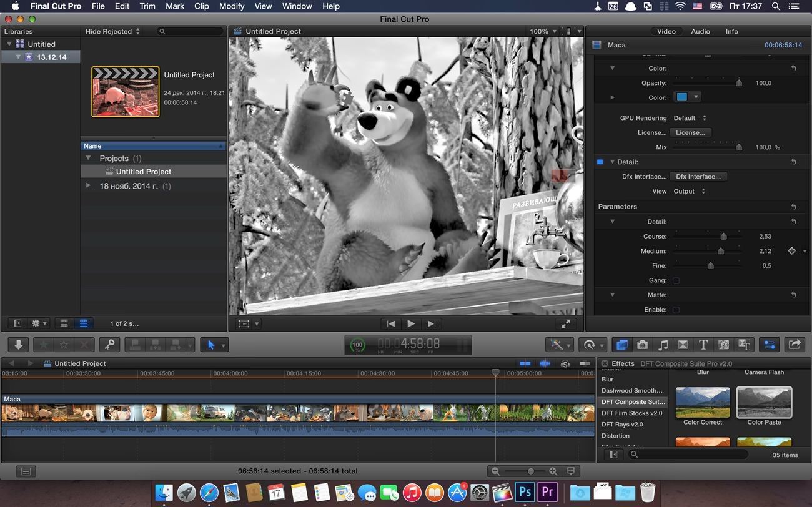Open the Modify menu
The height and width of the screenshot is (507, 812).
[x=232, y=6]
